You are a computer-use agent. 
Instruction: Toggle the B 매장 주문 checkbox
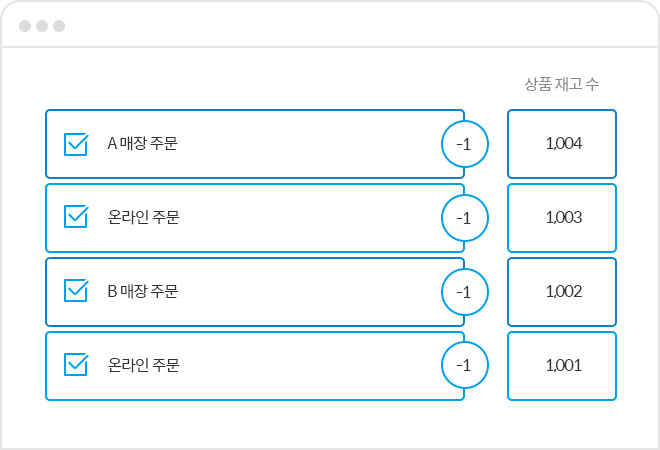(76, 290)
